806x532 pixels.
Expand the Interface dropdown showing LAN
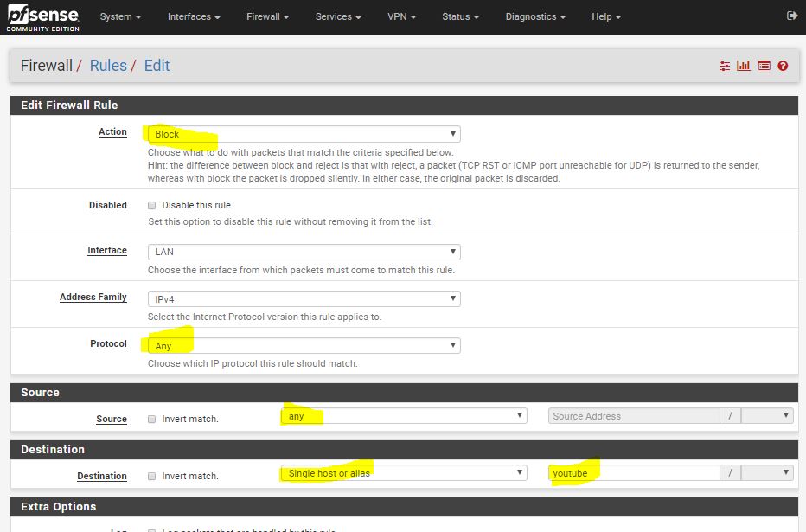(304, 252)
